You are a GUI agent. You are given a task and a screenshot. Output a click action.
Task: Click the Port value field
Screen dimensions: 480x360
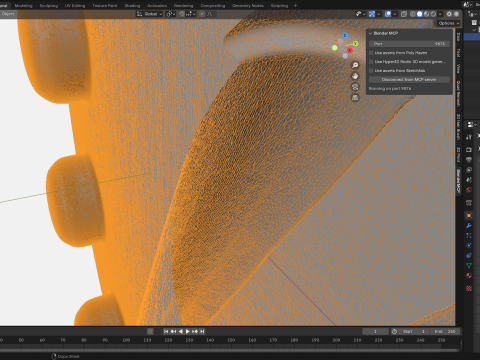pos(409,44)
